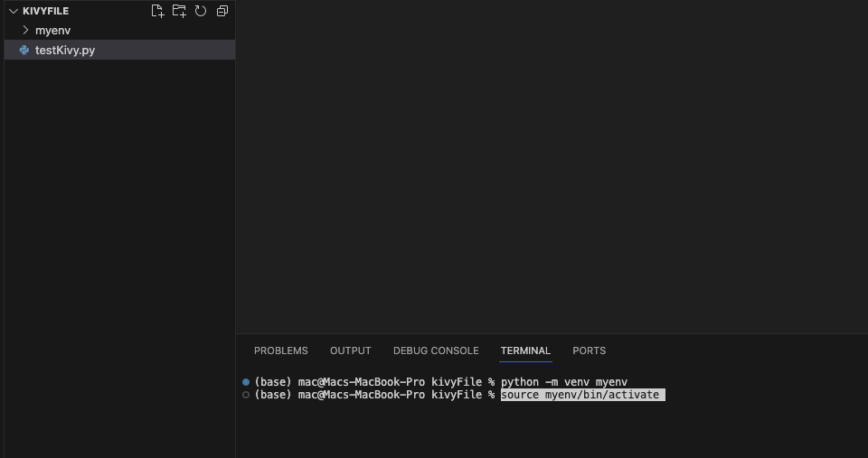Open the OUTPUT tab
The image size is (868, 458).
[351, 351]
